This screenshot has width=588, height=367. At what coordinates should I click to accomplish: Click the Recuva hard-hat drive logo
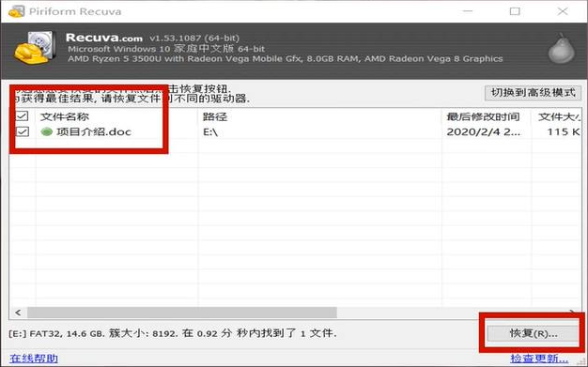pos(36,48)
